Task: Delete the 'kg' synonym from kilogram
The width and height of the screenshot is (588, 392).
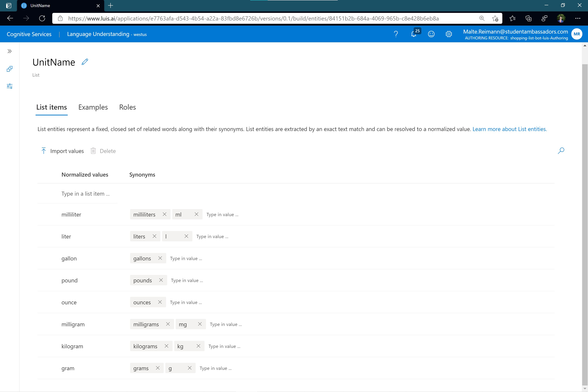Action: (x=198, y=346)
